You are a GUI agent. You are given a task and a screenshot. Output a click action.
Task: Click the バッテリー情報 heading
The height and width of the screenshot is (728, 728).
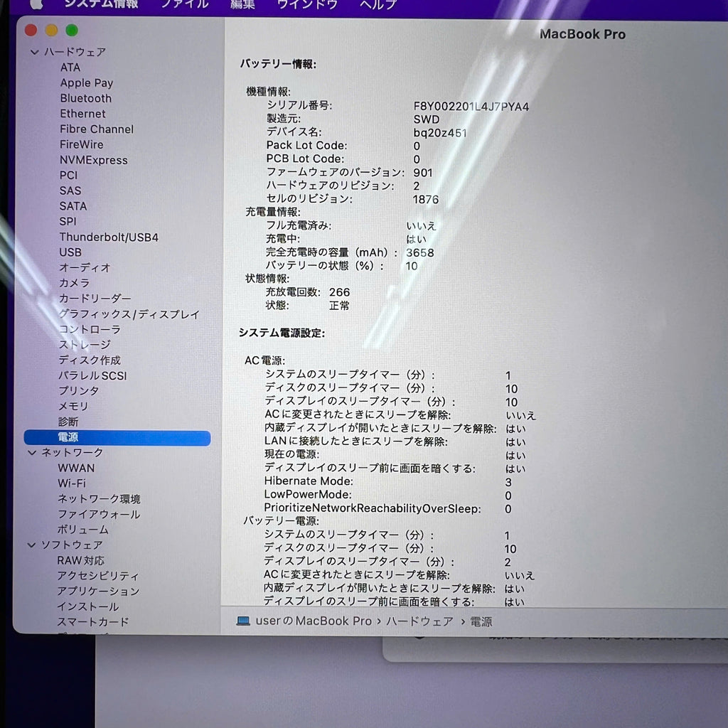coord(278,64)
